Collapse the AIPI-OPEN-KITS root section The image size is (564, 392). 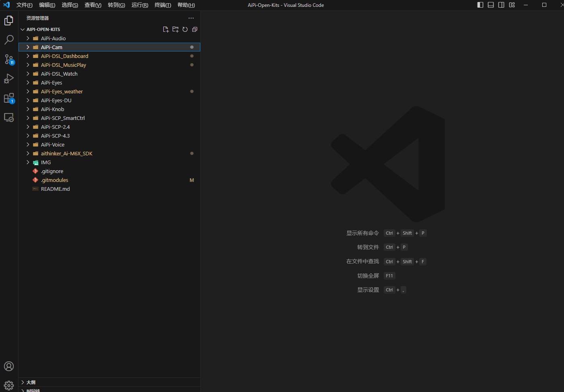[23, 29]
